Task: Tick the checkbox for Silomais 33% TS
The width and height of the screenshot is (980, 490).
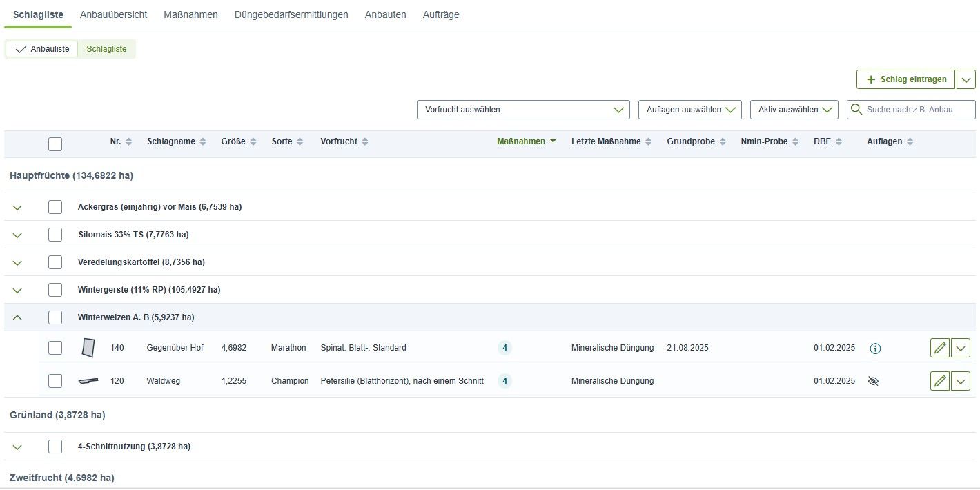Action: coord(55,235)
